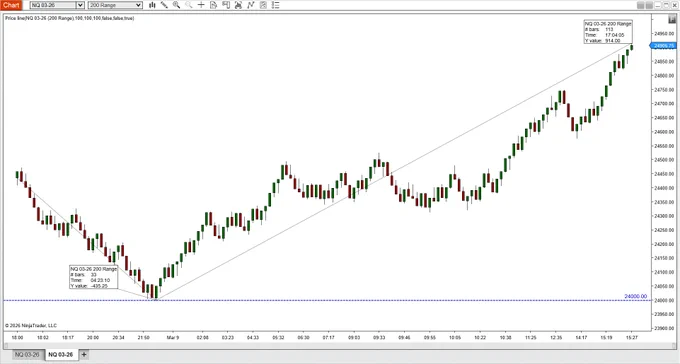Select the 24000.00 dashed horizontal line label
The width and height of the screenshot is (680, 364).
click(x=635, y=296)
